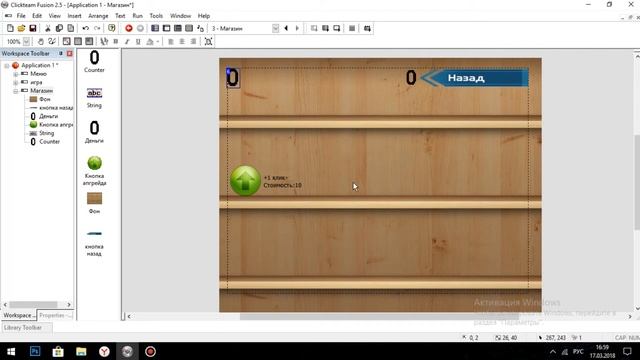Screen dimensions: 640x360
Task: Click the green upgrade arrow button in frame
Action: (245, 180)
